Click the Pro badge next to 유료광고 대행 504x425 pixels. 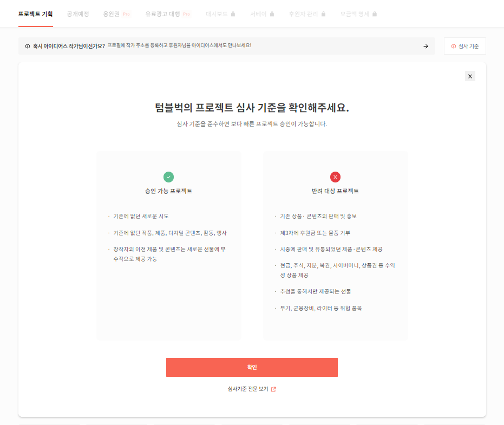point(186,14)
